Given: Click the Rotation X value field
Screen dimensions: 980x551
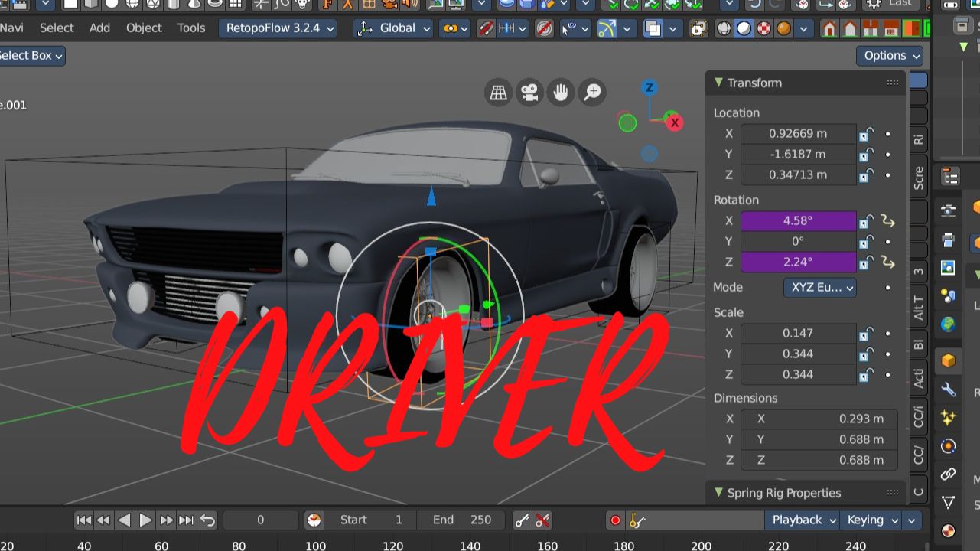Looking at the screenshot, I should [x=798, y=221].
